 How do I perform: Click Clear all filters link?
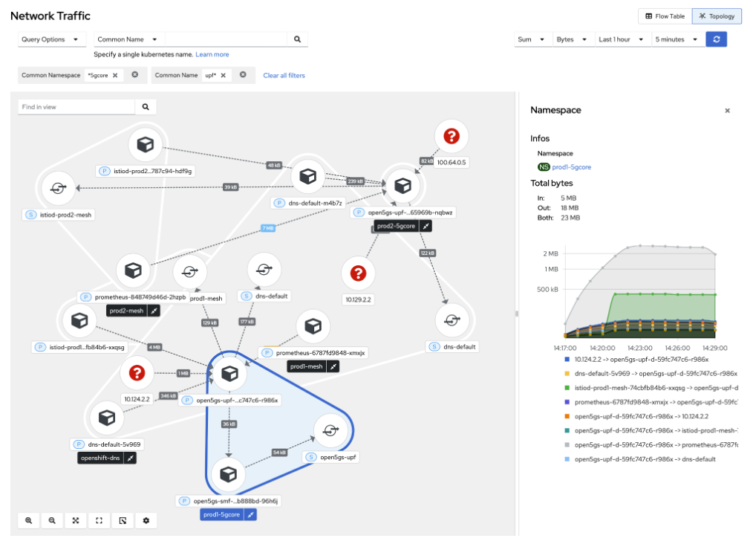coord(284,75)
